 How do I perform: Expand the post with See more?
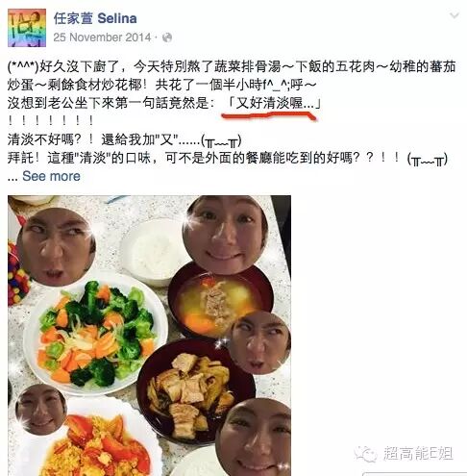coord(51,176)
